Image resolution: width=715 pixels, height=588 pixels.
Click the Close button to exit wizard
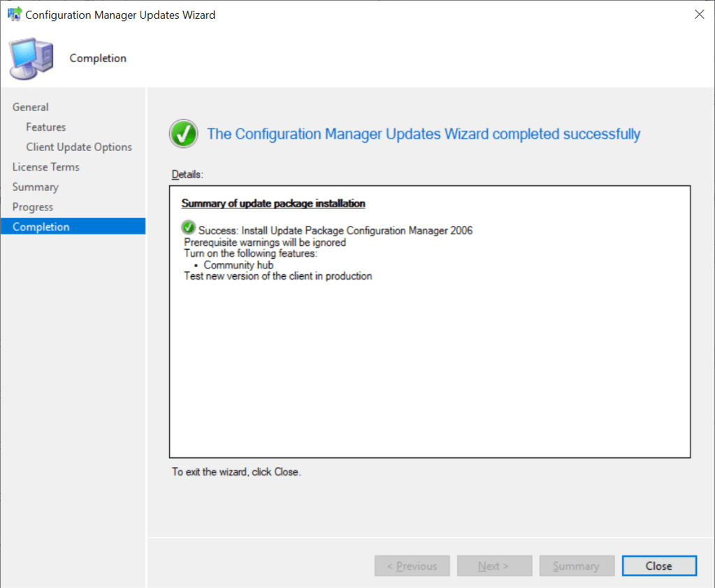click(659, 566)
